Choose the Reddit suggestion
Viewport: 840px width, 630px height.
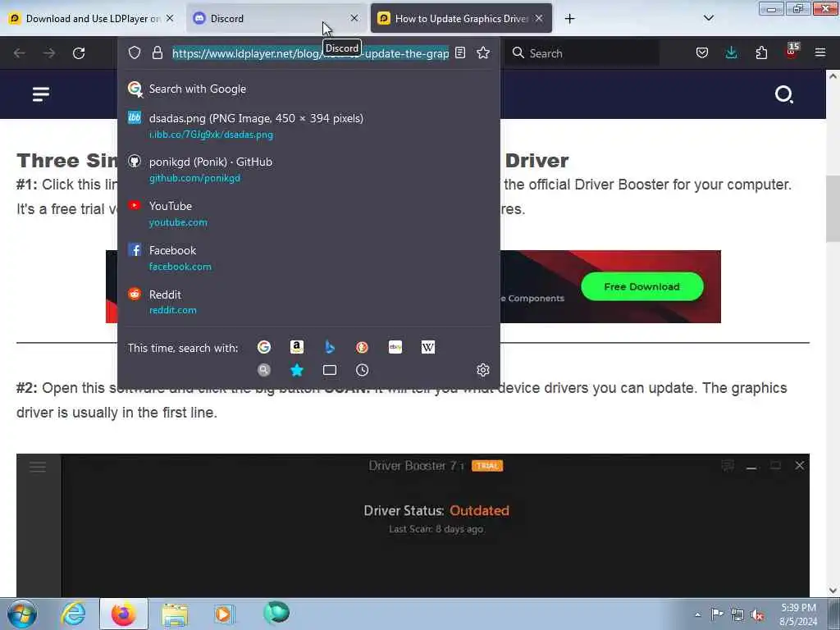[x=308, y=302]
